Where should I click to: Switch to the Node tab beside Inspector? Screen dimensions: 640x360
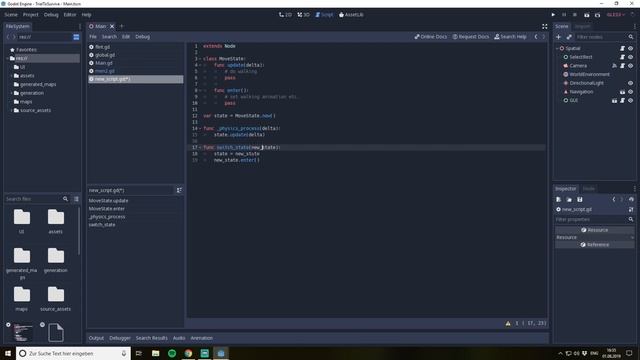588,189
